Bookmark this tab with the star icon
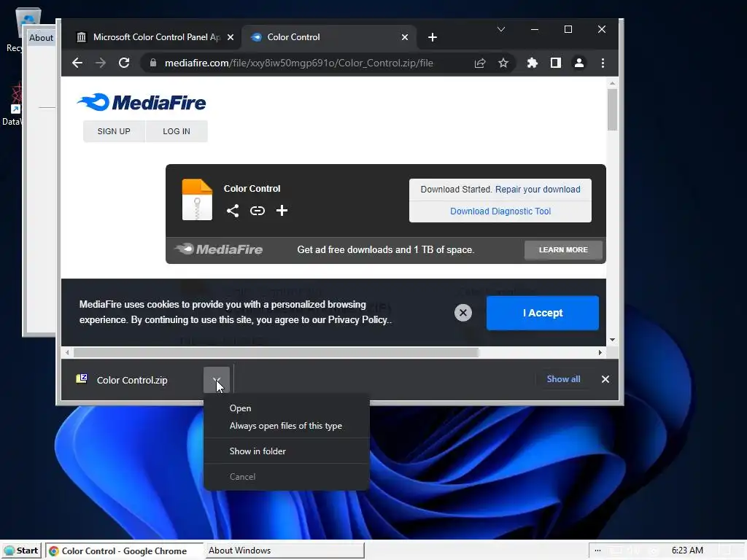The image size is (747, 560). [x=503, y=63]
